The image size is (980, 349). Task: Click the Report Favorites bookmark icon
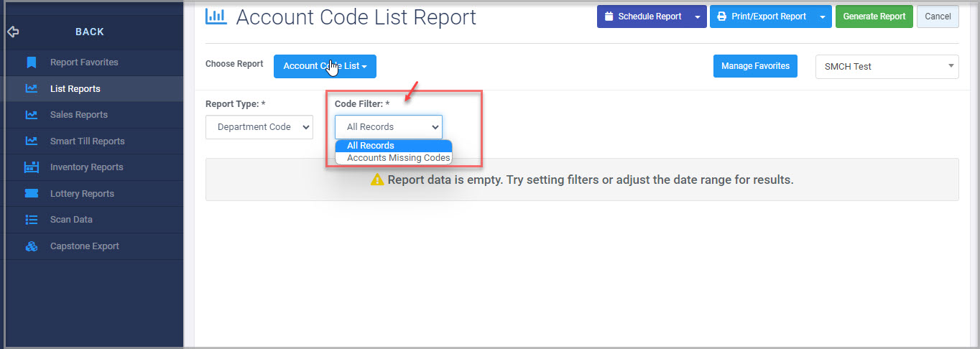(x=32, y=62)
